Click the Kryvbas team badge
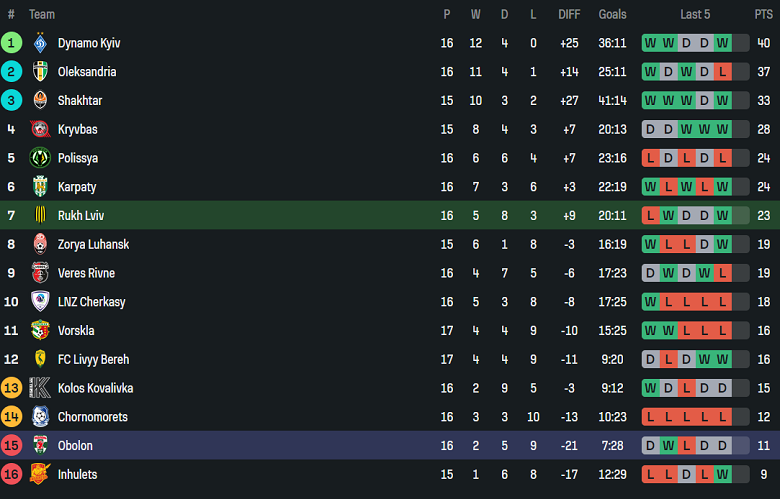Screen dimensions: 780x499 pyautogui.click(x=40, y=130)
